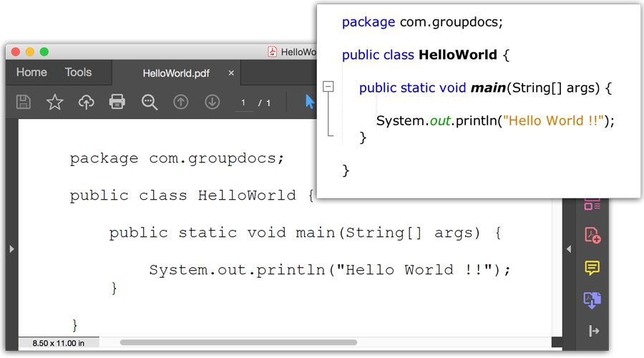
Task: Expand the left navigation pane
Action: (x=11, y=249)
